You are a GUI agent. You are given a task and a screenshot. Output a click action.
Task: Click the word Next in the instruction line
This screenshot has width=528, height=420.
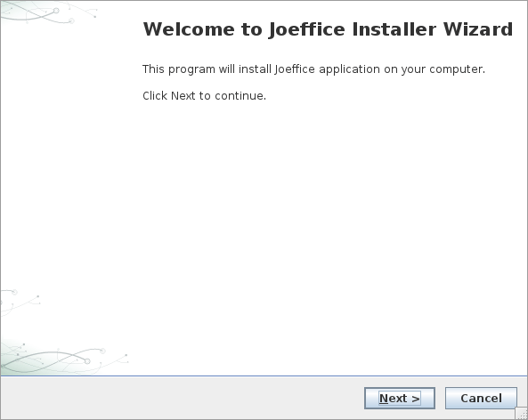pos(183,95)
